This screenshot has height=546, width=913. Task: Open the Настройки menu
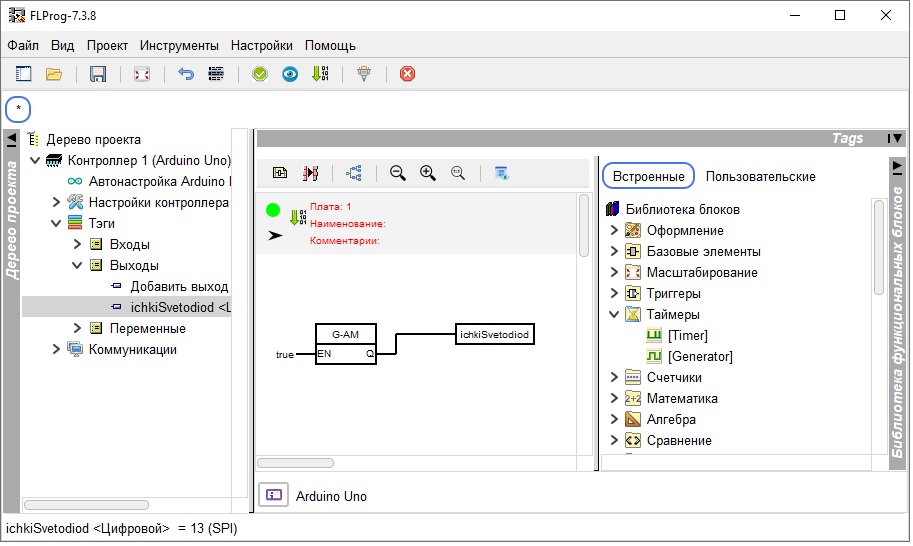point(261,45)
